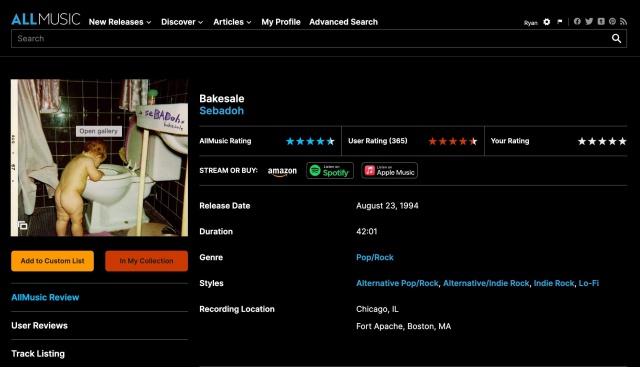640x367 pixels.
Task: Open Lo-Fi style link
Action: (589, 283)
